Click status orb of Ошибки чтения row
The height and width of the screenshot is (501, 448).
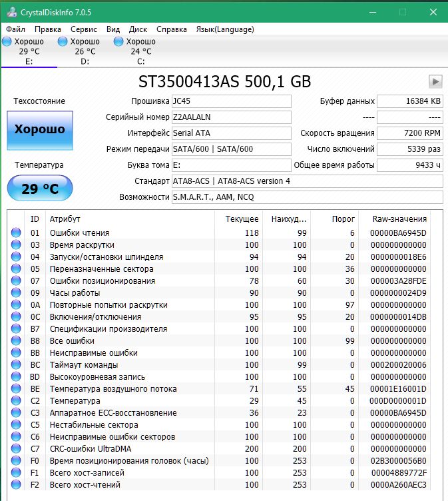pyautogui.click(x=16, y=233)
